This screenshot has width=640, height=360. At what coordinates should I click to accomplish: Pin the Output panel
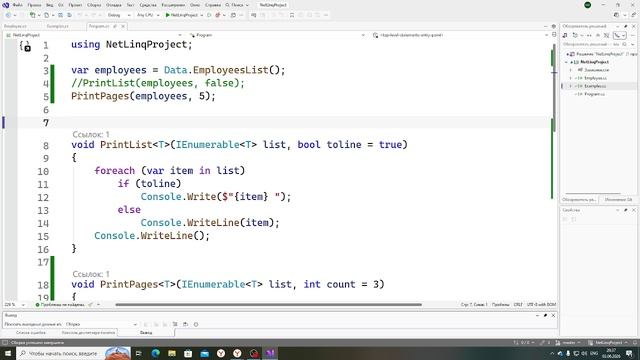pos(545,316)
